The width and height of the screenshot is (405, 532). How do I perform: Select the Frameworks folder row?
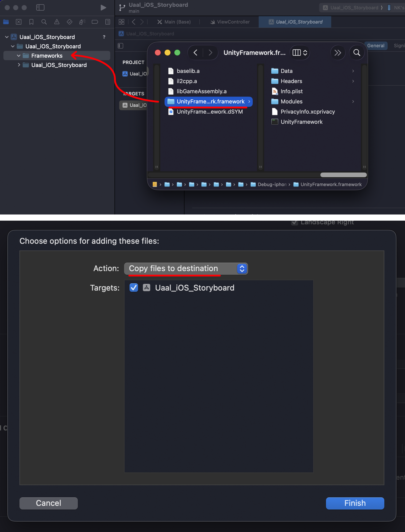tap(57, 56)
